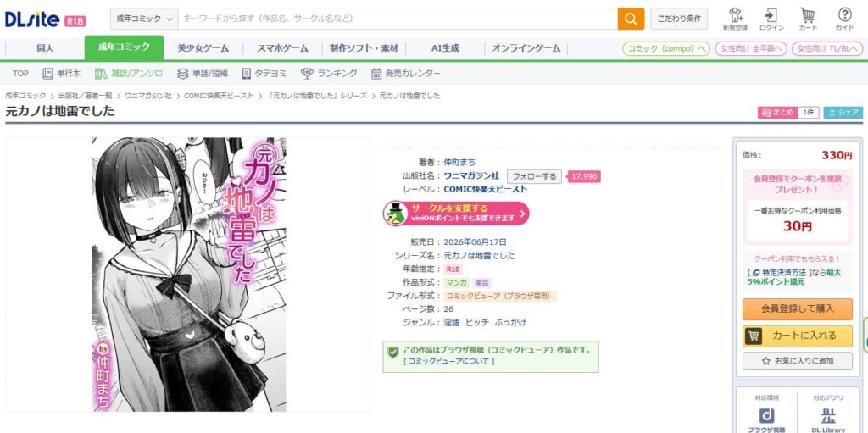Click the 成年コミック breadcrumb link
The width and height of the screenshot is (868, 433).
[x=25, y=96]
